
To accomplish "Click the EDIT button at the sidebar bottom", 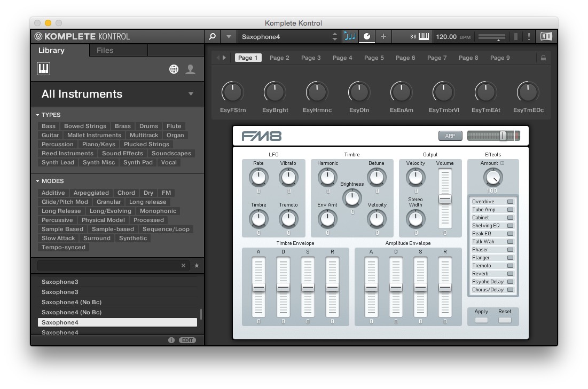I will point(187,340).
